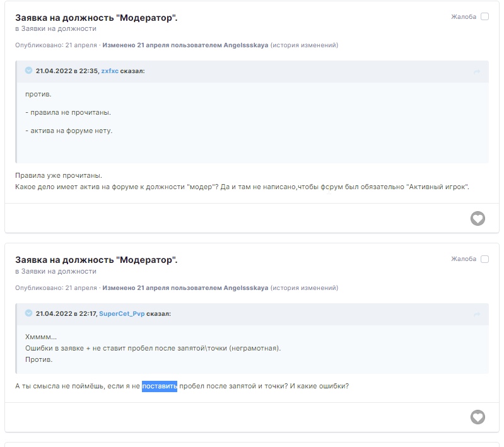This screenshot has height=447, width=504.
Task: Visit SuperCet_Pvp's profile from the quote header
Action: [122, 313]
